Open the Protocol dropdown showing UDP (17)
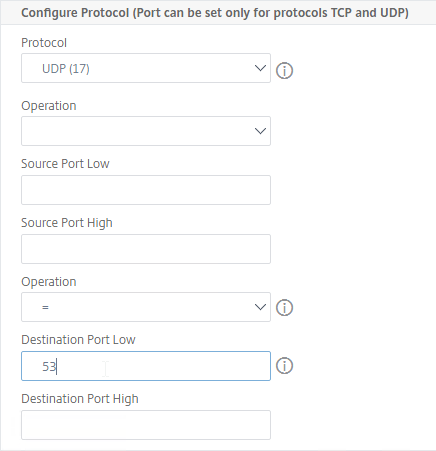This screenshot has width=436, height=451. pos(146,68)
